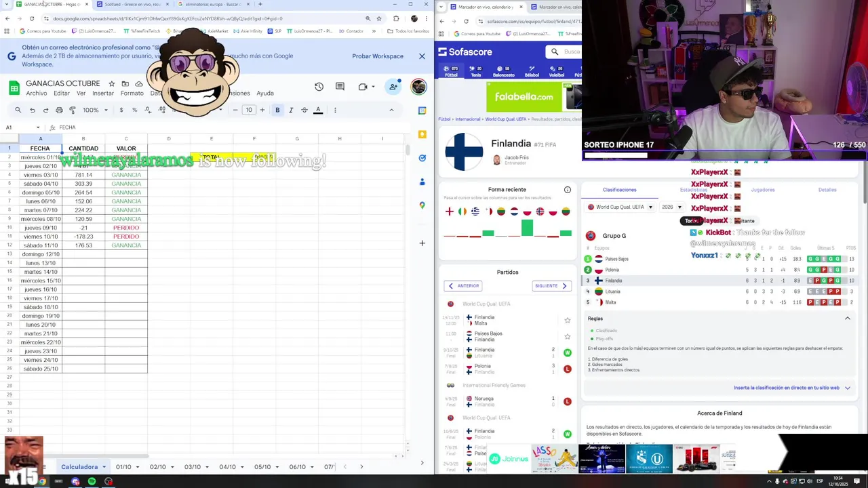Viewport: 868px width, 488px height.
Task: Go to ANTERIOR matches
Action: [463, 286]
